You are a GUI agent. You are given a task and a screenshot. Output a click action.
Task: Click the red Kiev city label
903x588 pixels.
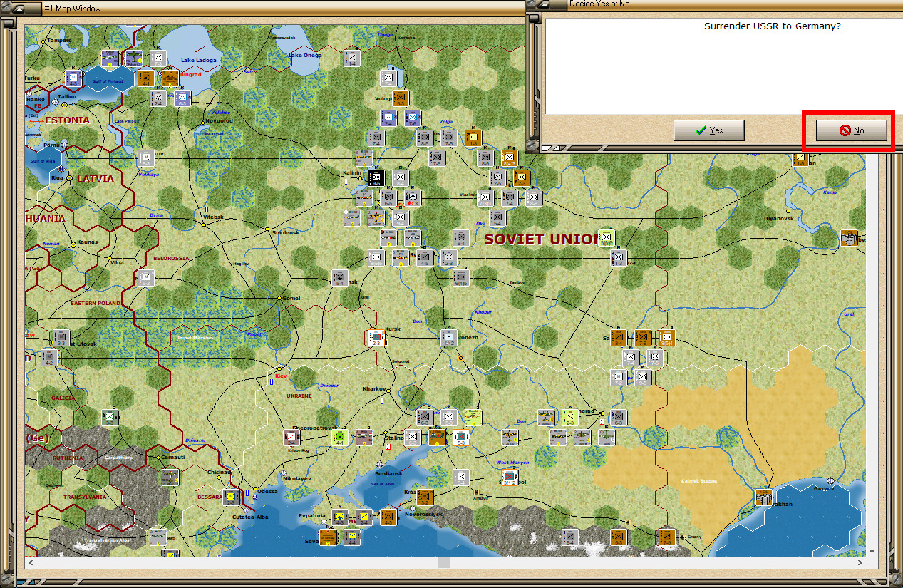click(280, 375)
